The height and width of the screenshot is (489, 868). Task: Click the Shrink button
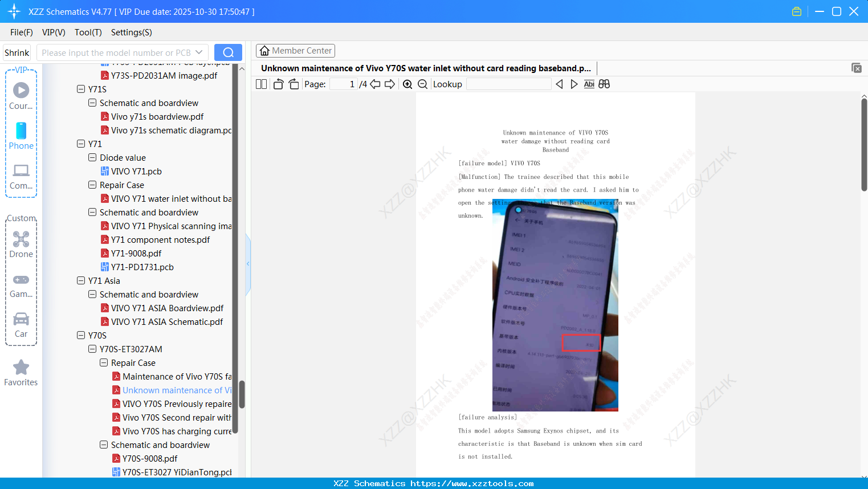[x=17, y=52]
